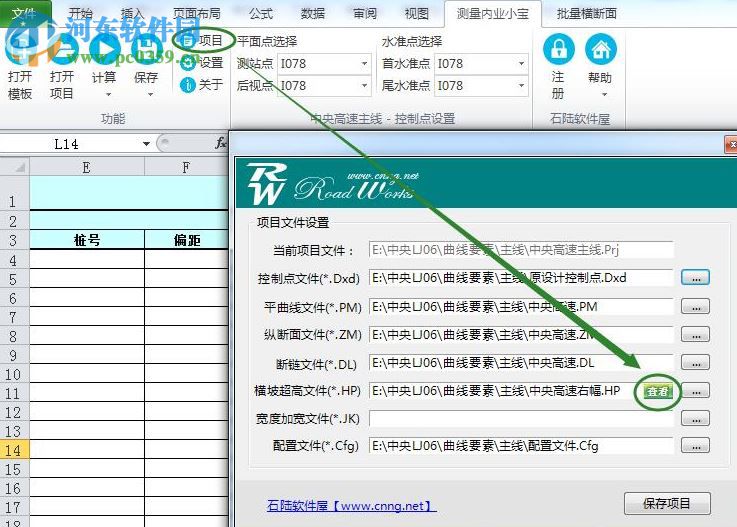The image size is (737, 527).
Task: Open the 尾水准点 dropdown
Action: 521,86
